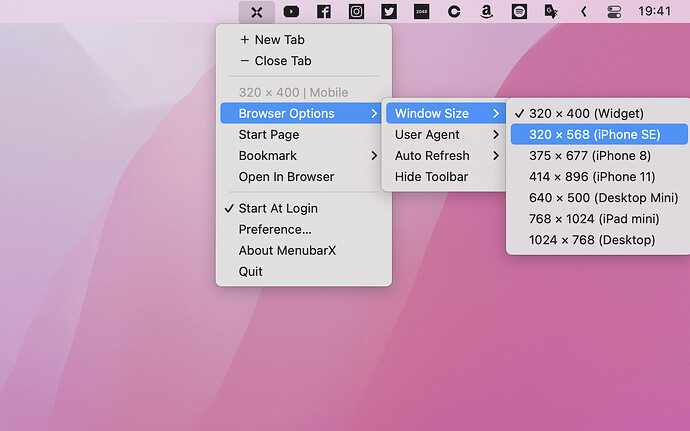Open the Google Translate menu bar icon

pyautogui.click(x=551, y=12)
